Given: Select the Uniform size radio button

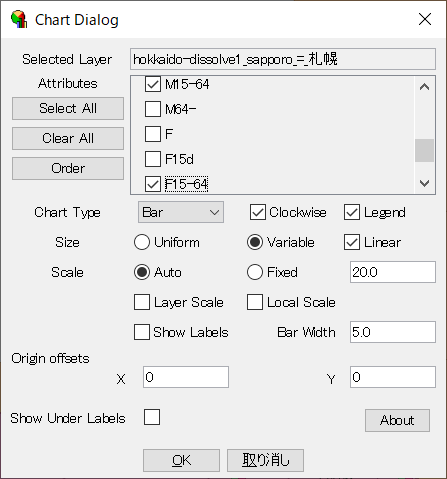Looking at the screenshot, I should point(142,242).
